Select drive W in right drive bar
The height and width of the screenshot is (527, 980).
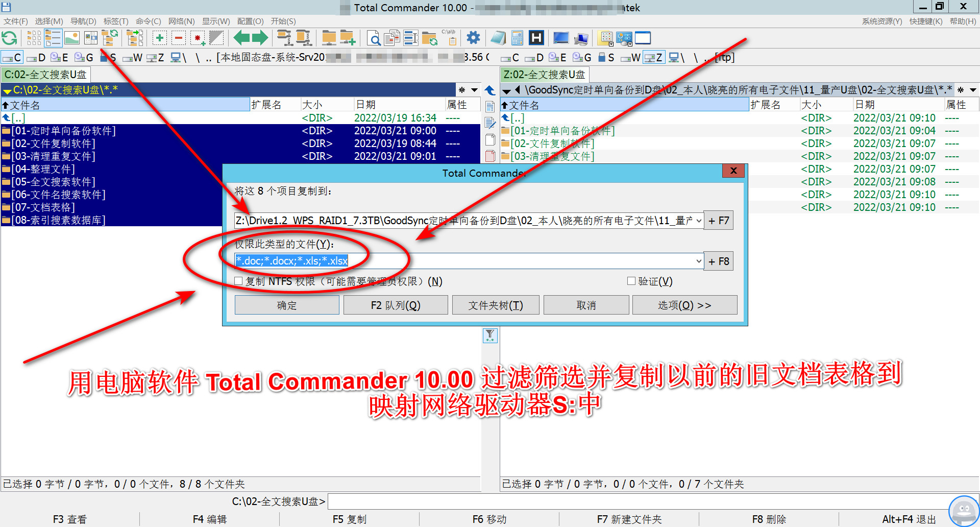[631, 58]
